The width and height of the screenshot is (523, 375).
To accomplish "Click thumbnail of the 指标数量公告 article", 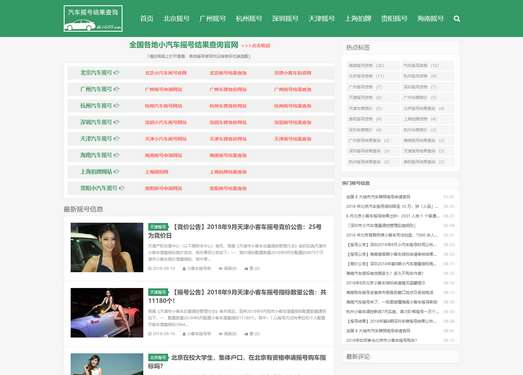I will (107, 313).
